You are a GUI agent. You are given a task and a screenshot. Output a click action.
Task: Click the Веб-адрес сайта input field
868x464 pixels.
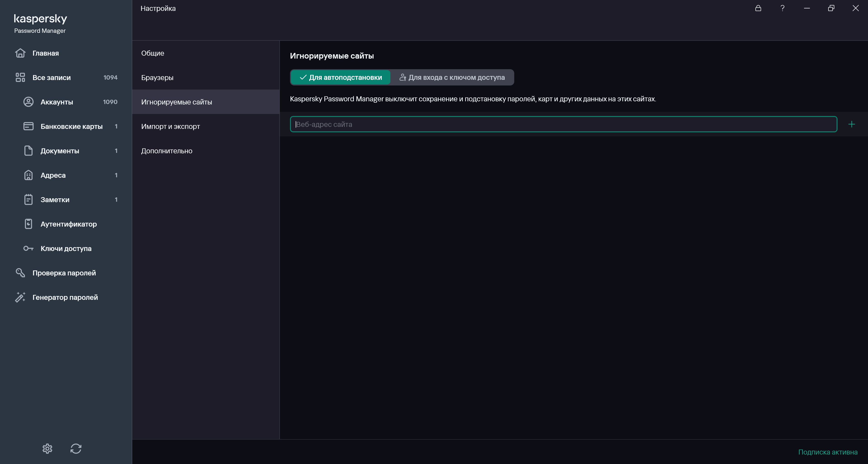[x=563, y=124]
